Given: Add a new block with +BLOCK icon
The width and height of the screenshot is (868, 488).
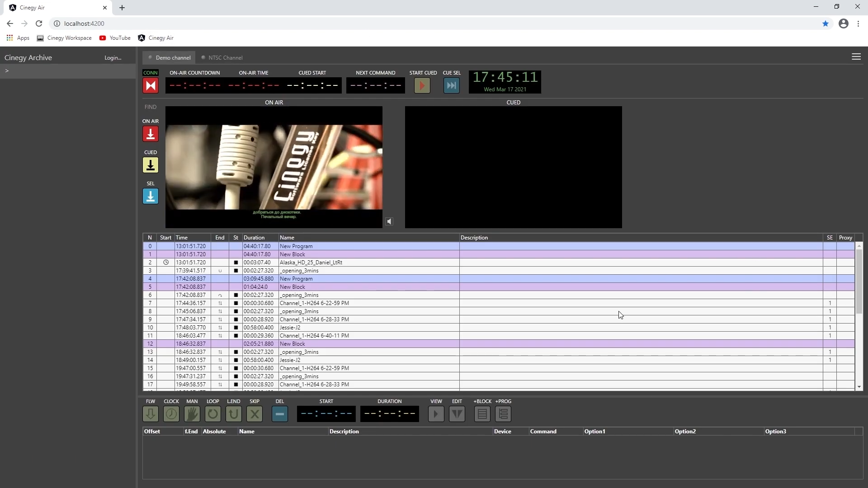Looking at the screenshot, I should [482, 414].
